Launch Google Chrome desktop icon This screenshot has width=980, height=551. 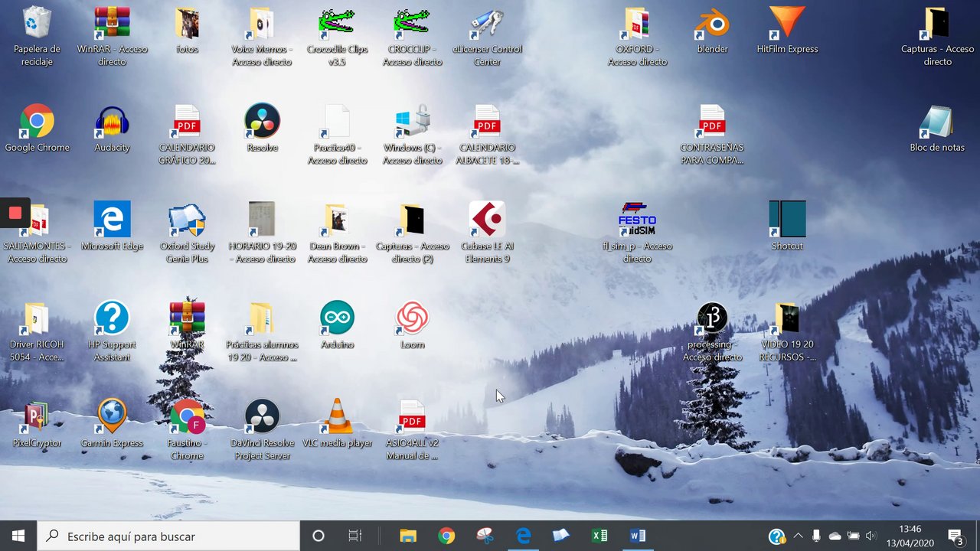pyautogui.click(x=37, y=129)
